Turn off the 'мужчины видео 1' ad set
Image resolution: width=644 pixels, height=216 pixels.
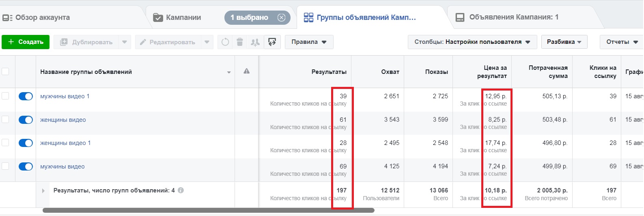26,96
